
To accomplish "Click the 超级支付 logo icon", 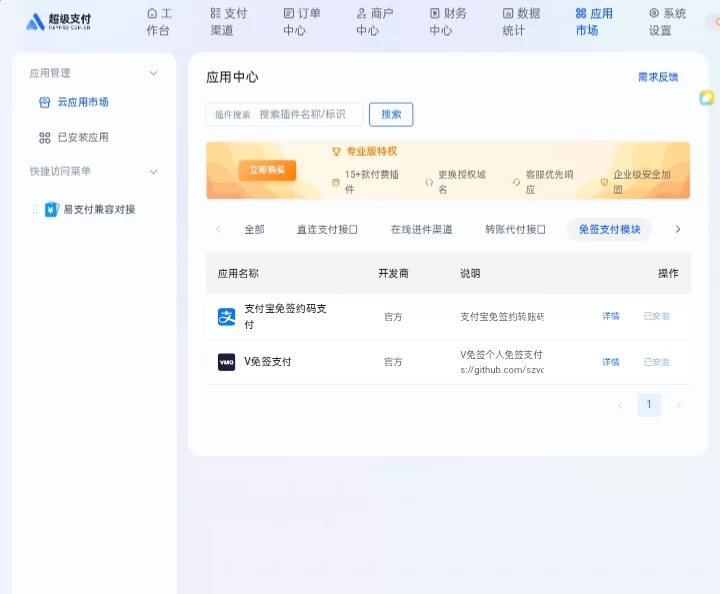I will 36,21.
